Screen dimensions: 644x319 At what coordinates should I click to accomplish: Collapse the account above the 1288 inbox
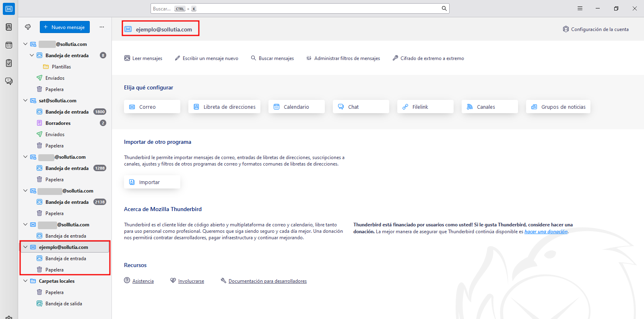pos(25,157)
